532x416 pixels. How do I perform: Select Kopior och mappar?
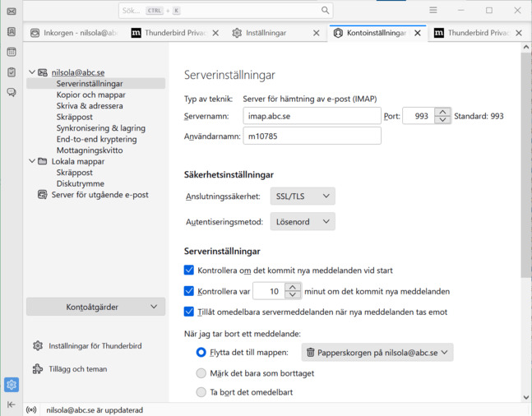coord(91,95)
